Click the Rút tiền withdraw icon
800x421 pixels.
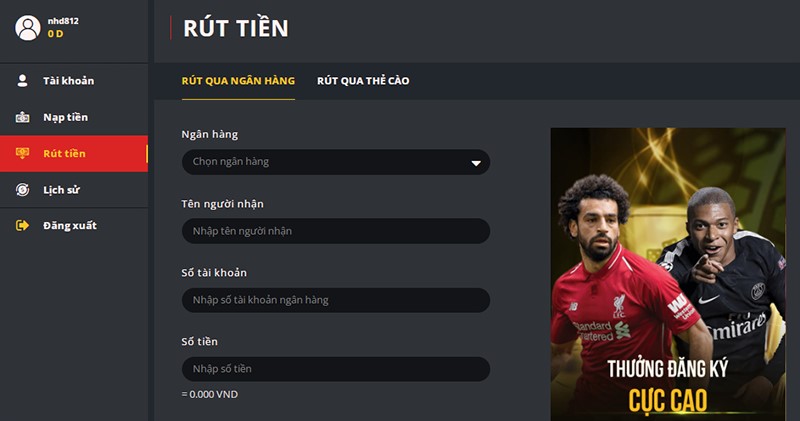coord(22,153)
